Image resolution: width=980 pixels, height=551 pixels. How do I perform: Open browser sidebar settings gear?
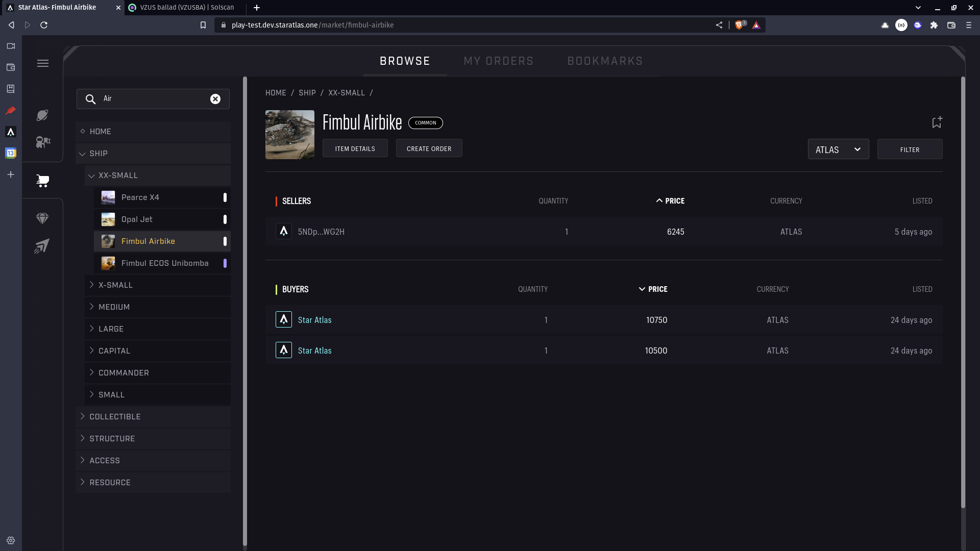point(11,540)
